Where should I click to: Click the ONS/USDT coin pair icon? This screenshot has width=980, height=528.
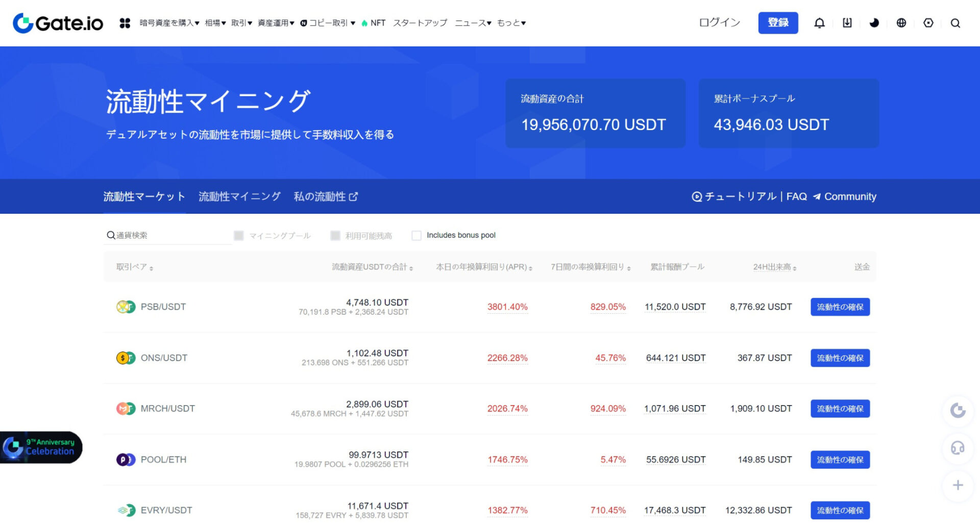click(126, 358)
